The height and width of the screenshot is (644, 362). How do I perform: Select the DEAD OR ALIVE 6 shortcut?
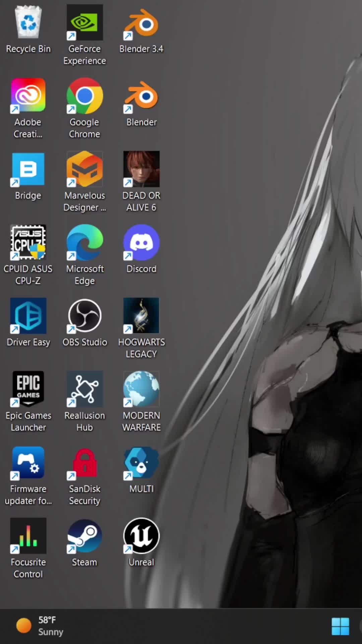pos(141,169)
